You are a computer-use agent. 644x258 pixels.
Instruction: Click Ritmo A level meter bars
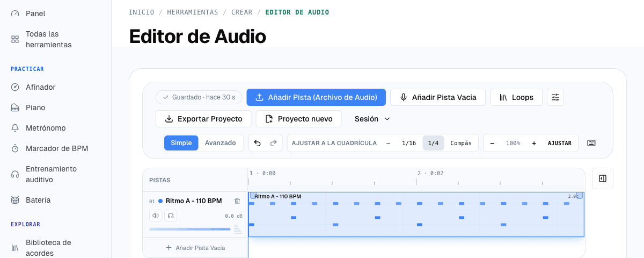tap(238, 229)
